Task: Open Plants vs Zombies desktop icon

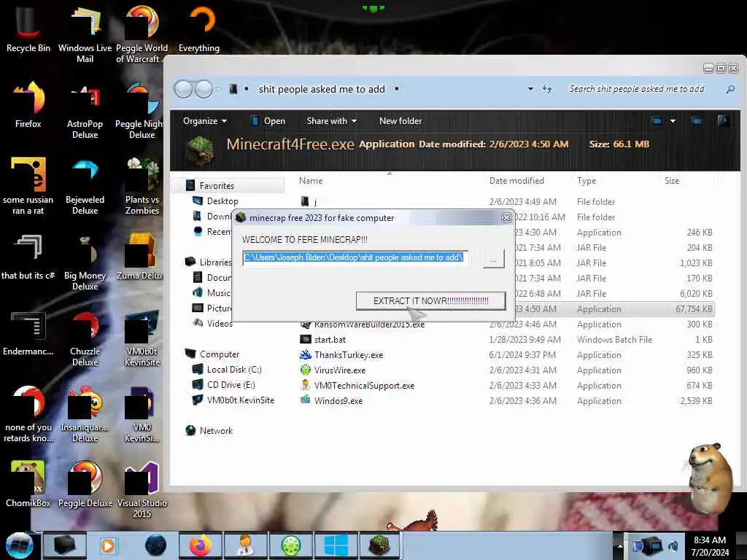Action: [x=142, y=187]
